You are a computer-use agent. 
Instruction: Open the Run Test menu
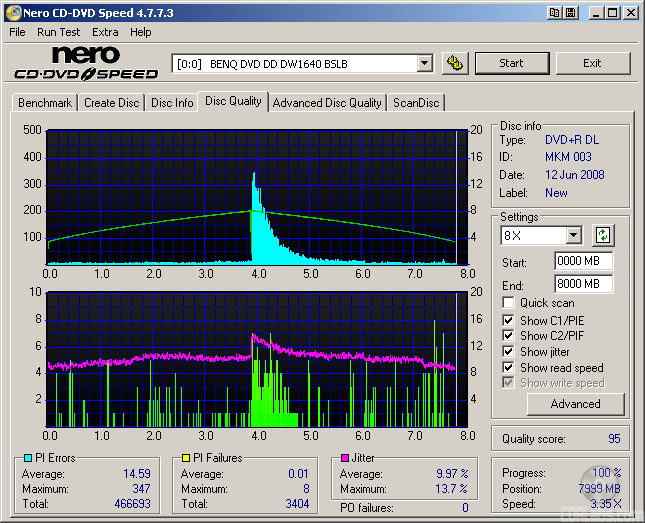coord(59,32)
